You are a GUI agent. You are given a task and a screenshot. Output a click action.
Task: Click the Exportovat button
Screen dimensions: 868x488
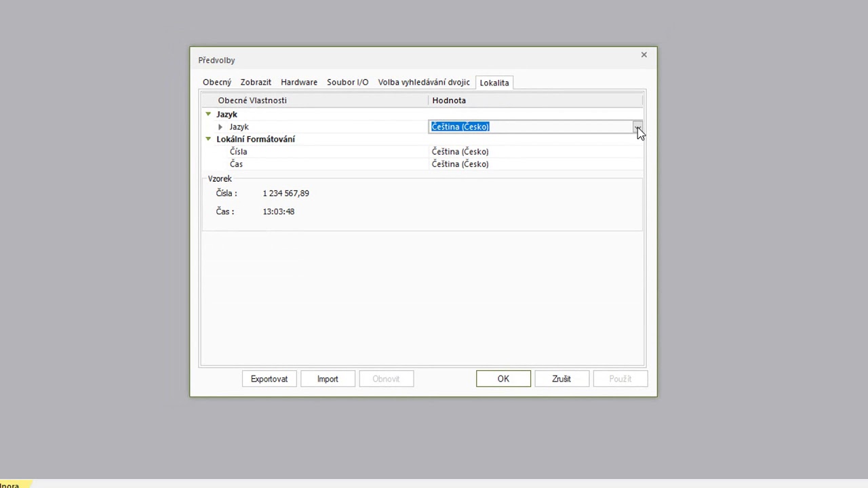269,379
